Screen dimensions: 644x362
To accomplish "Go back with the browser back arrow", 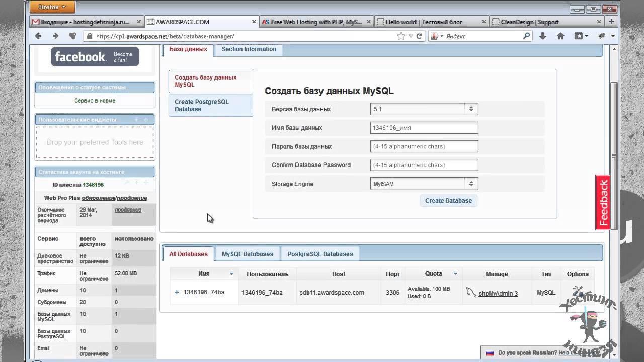I will point(38,36).
